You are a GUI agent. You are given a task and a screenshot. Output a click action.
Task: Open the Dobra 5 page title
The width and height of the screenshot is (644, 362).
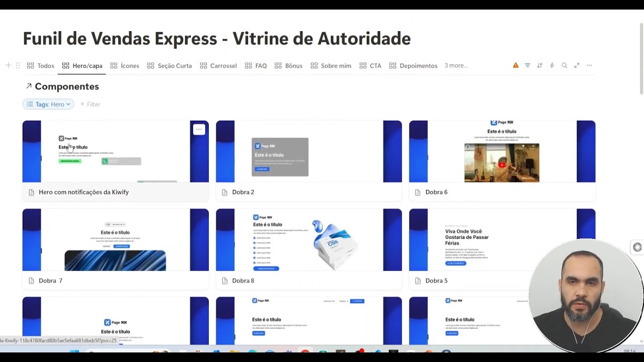[436, 281]
